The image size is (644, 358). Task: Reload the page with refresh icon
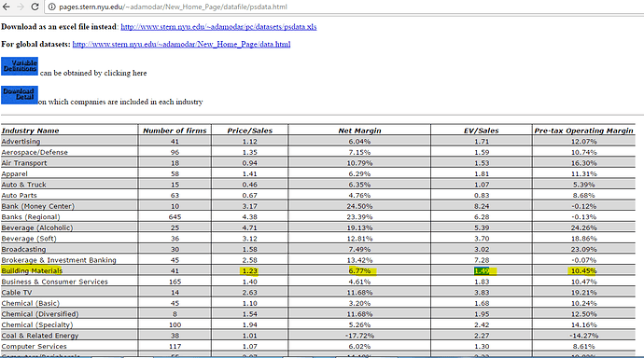coord(35,7)
